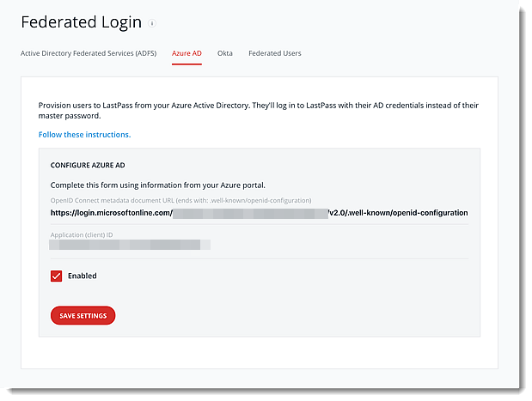Click the 'Provision users to LastPass' description
This screenshot has height=401, width=532.
click(x=259, y=111)
